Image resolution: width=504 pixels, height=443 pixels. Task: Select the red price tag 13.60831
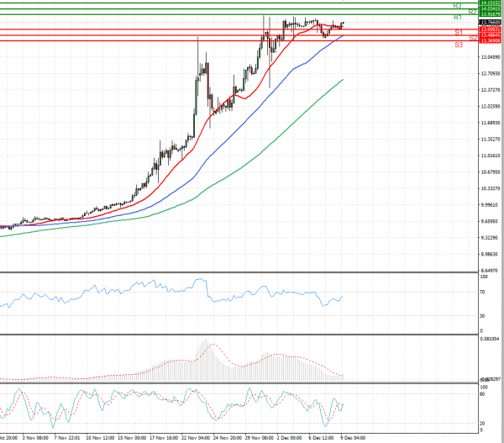click(491, 29)
